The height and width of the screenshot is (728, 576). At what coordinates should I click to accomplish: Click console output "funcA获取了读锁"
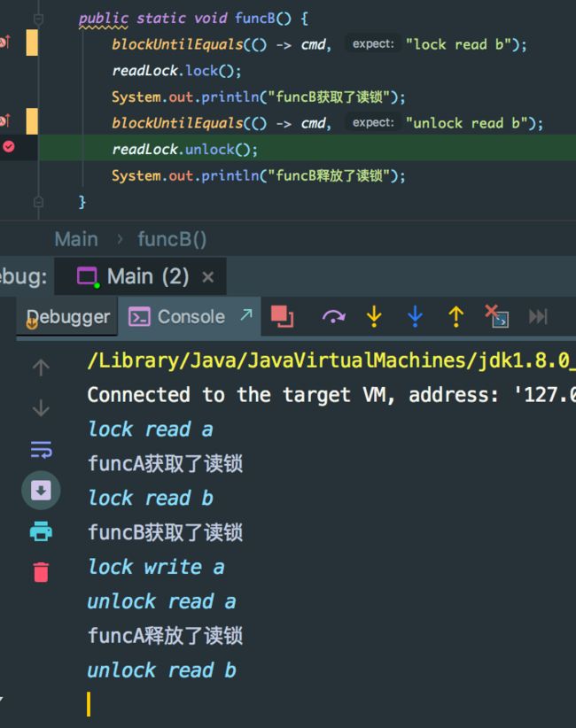coord(166,464)
